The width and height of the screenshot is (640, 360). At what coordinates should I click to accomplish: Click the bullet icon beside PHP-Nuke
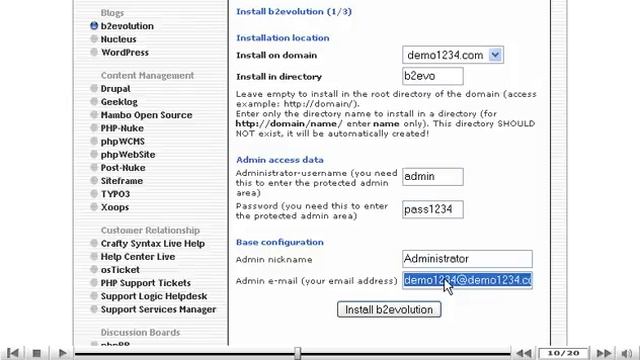(x=94, y=128)
